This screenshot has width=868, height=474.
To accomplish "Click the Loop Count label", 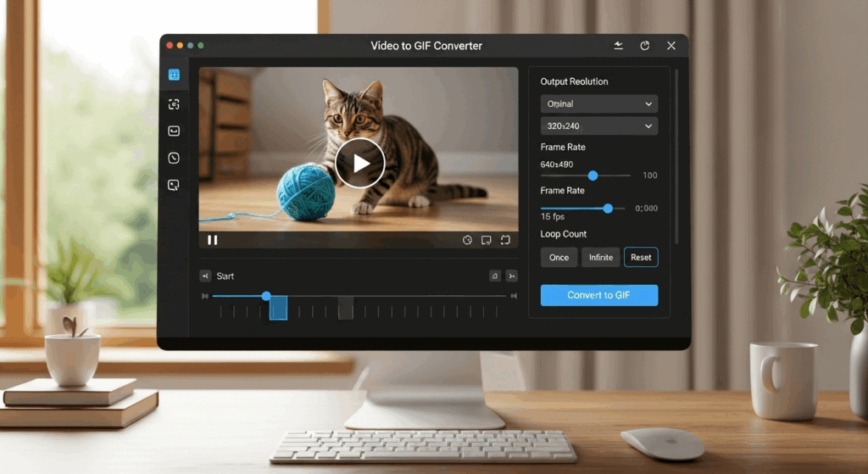I will pos(563,234).
